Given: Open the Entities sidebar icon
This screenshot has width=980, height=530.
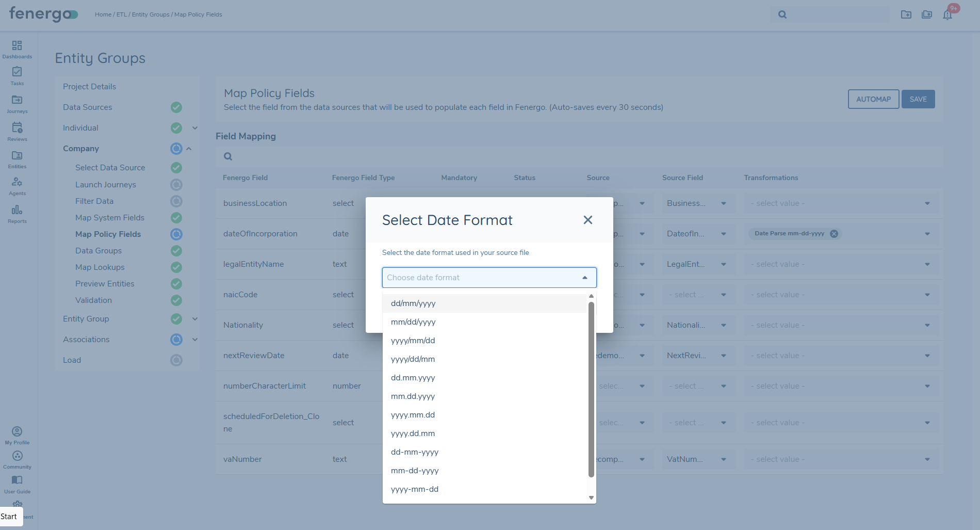Looking at the screenshot, I should pyautogui.click(x=17, y=159).
